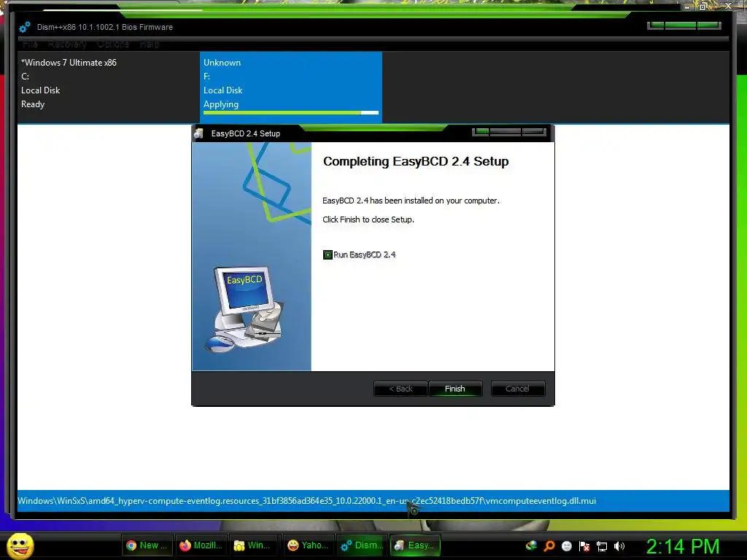Click the Finish button in EasyBCD Setup
Image resolution: width=747 pixels, height=560 pixels.
[x=455, y=389]
